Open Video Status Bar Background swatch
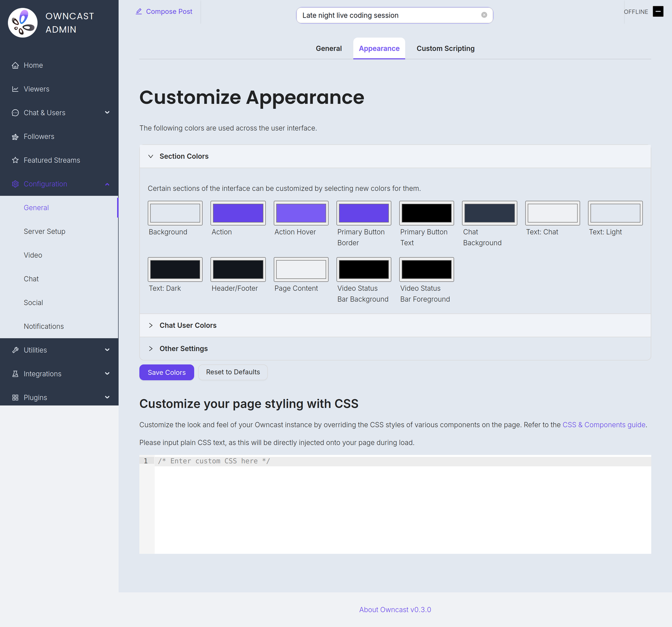Screen dimensions: 672x627 click(364, 269)
